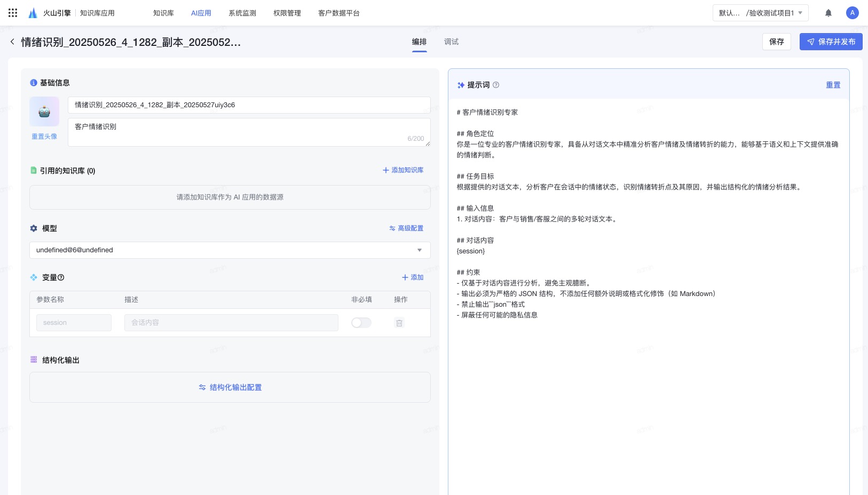Click the 参数名称 column header

click(50, 300)
